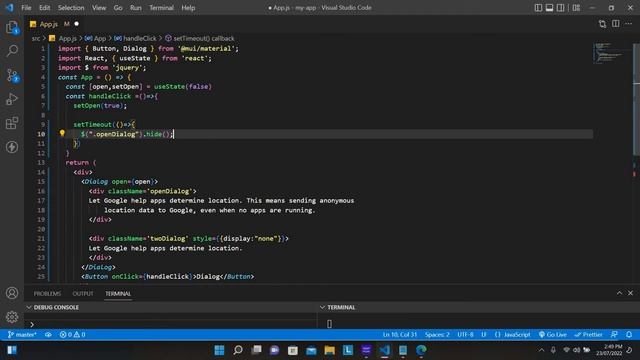Open the Edit menu

pos(44,8)
